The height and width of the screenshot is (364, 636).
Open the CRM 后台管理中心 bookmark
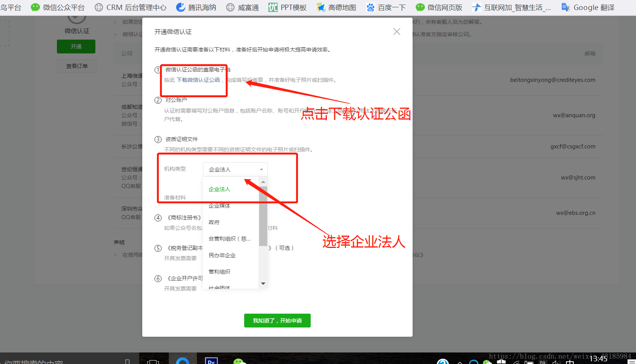(x=131, y=7)
